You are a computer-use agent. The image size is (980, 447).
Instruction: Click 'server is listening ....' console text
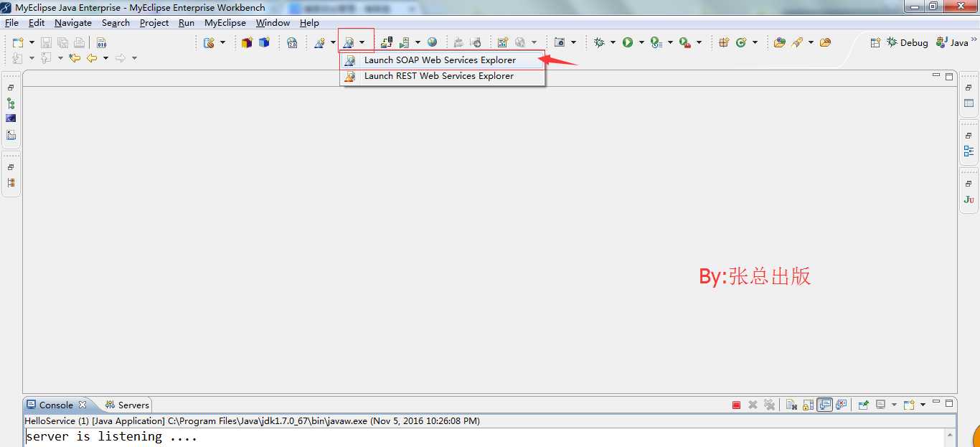point(111,436)
